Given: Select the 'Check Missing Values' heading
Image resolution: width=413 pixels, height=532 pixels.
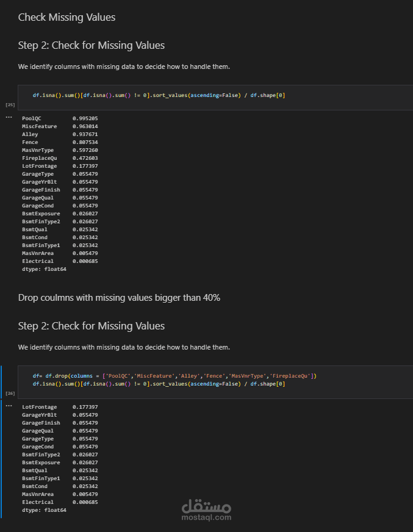Looking at the screenshot, I should point(66,17).
